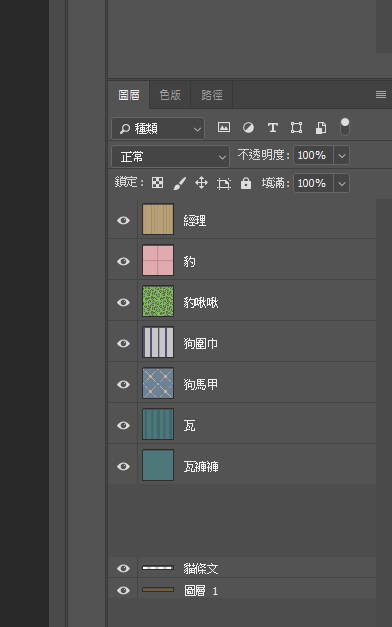Click the 不透明度 label
392x627 pixels.
coord(263,155)
